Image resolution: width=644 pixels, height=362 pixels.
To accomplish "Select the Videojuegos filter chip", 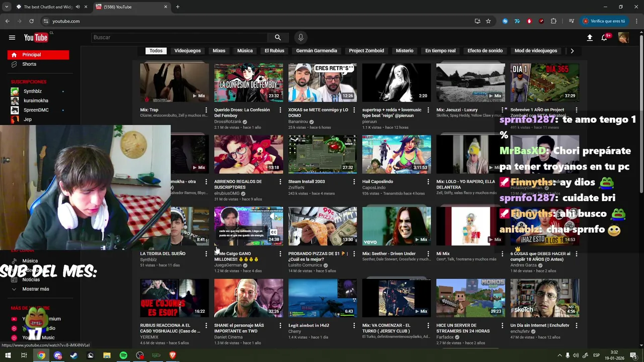I will (x=187, y=51).
